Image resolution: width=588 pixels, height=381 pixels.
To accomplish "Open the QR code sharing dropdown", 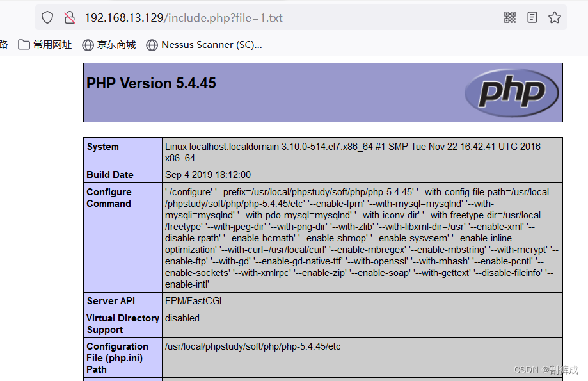I will point(509,17).
